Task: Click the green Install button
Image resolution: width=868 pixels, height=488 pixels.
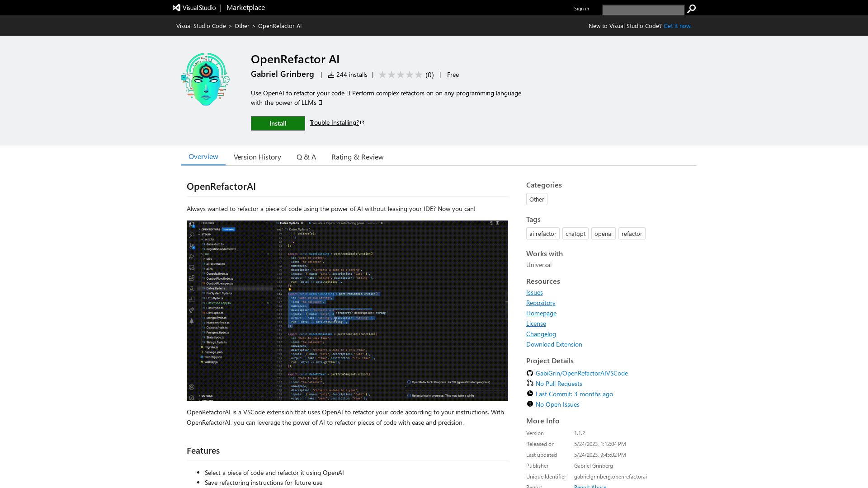Action: click(278, 123)
